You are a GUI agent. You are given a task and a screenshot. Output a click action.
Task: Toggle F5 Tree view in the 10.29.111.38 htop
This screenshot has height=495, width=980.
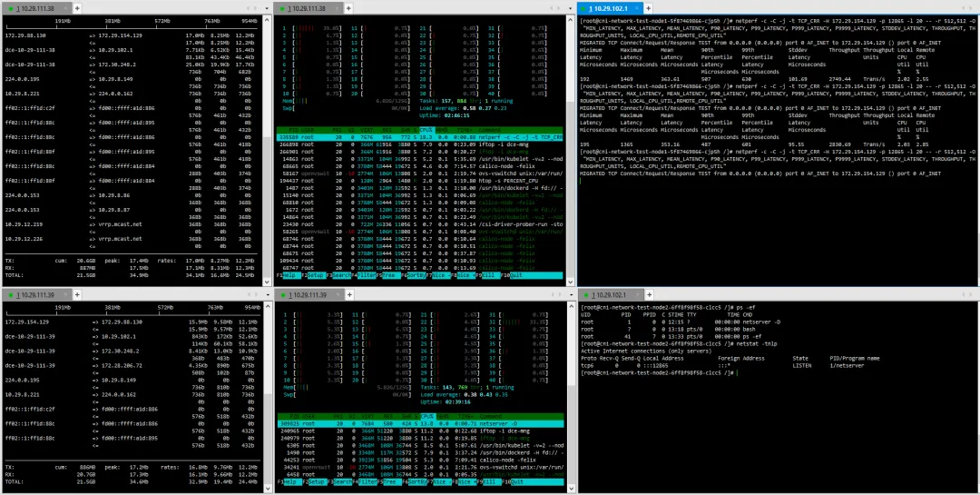pyautogui.click(x=390, y=274)
